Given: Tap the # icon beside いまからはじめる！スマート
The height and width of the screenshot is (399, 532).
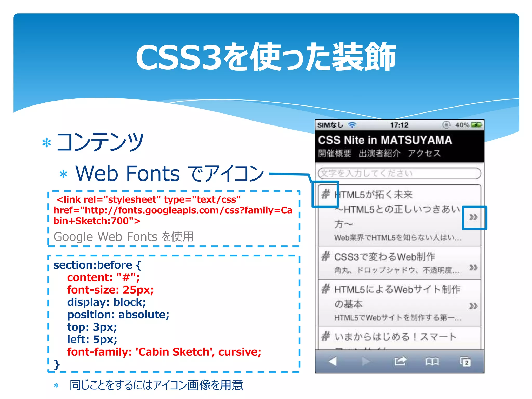Looking at the screenshot, I should pyautogui.click(x=326, y=336).
